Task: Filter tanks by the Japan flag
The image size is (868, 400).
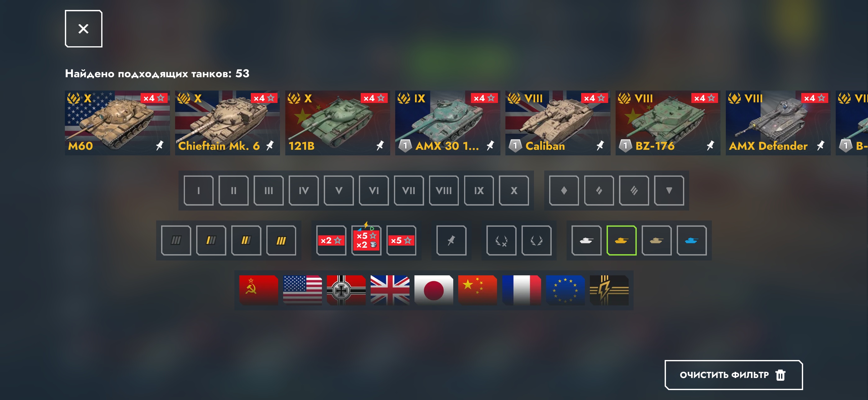Action: pyautogui.click(x=434, y=290)
